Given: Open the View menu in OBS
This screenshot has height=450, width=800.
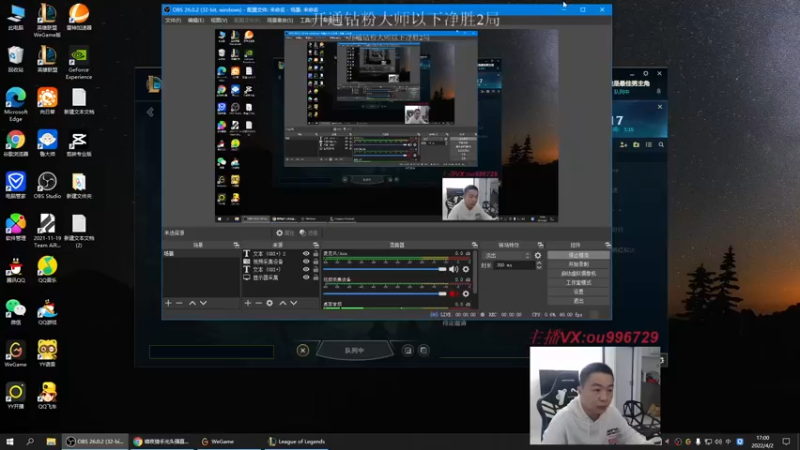Looking at the screenshot, I should [x=218, y=20].
